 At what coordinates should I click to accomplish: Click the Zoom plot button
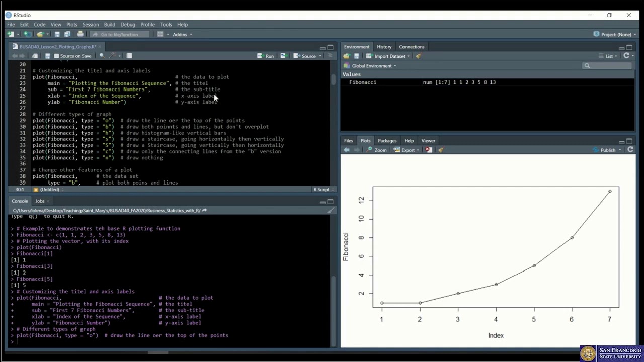[x=377, y=150]
